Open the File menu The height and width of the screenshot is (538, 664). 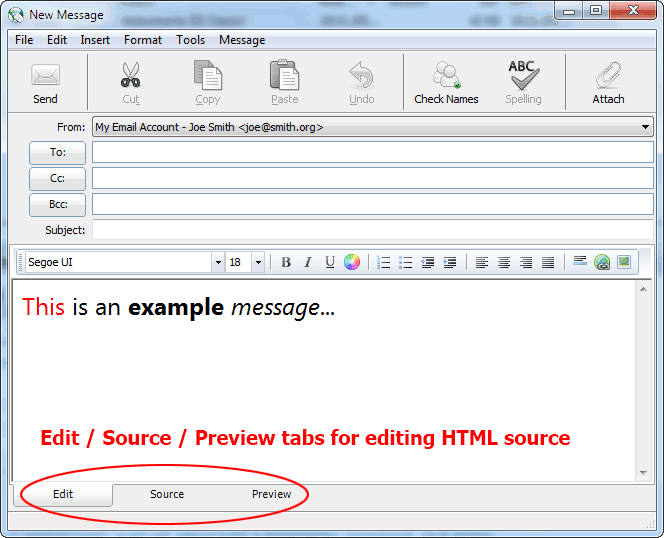click(x=24, y=40)
